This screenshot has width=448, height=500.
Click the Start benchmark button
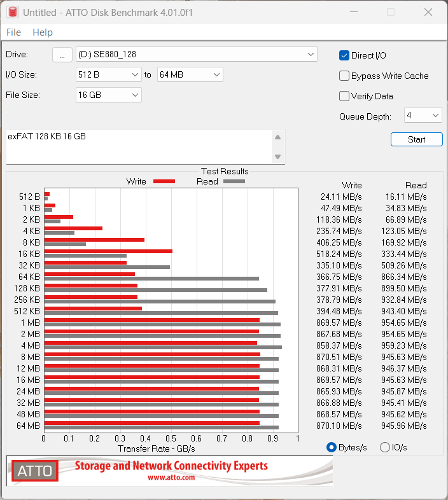[x=416, y=139]
